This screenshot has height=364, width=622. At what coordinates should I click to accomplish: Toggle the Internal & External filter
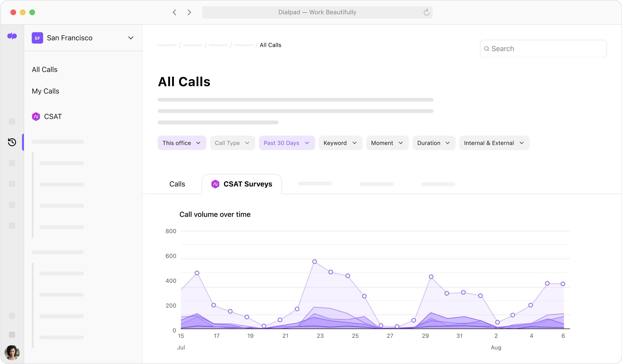pyautogui.click(x=494, y=143)
